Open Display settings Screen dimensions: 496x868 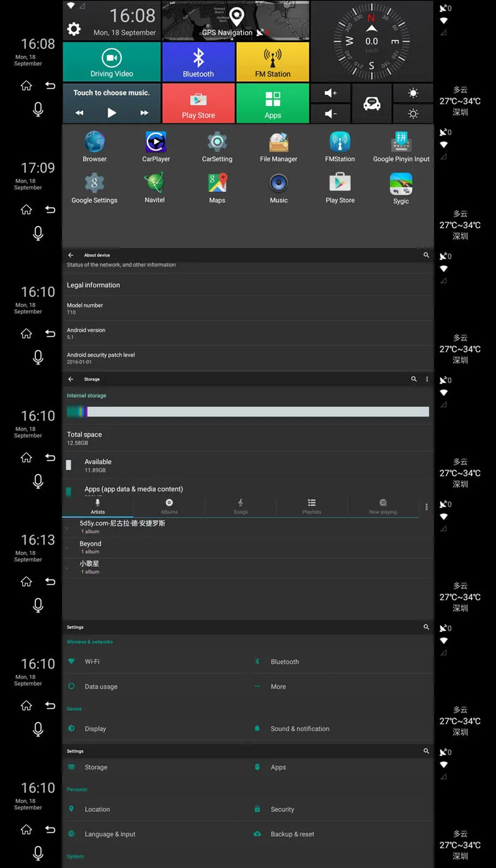click(x=155, y=728)
